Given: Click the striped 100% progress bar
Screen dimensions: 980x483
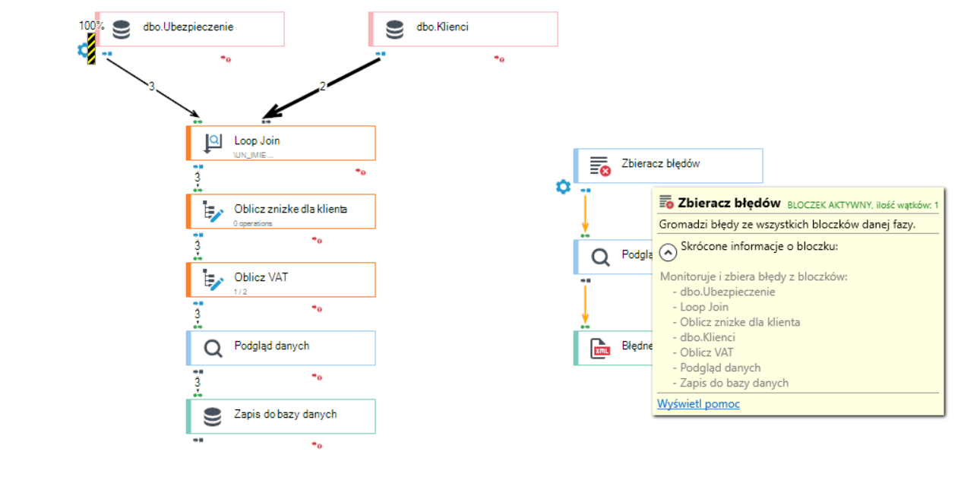Looking at the screenshot, I should pos(91,48).
